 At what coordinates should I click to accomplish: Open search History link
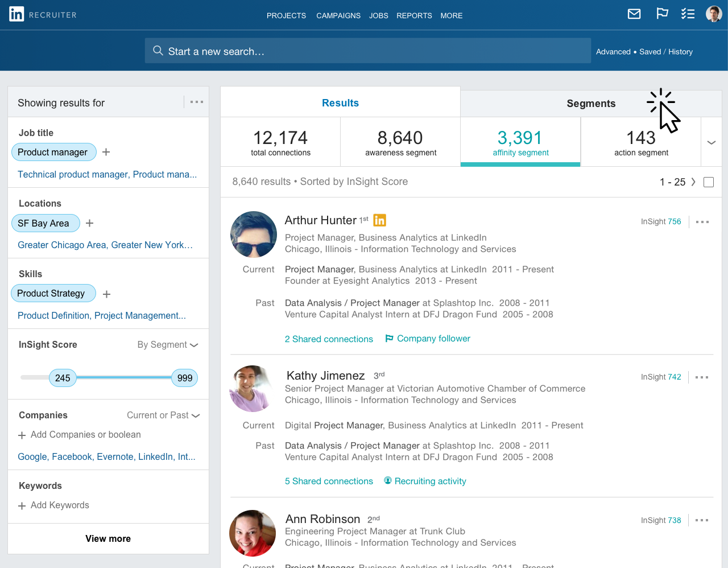(680, 52)
